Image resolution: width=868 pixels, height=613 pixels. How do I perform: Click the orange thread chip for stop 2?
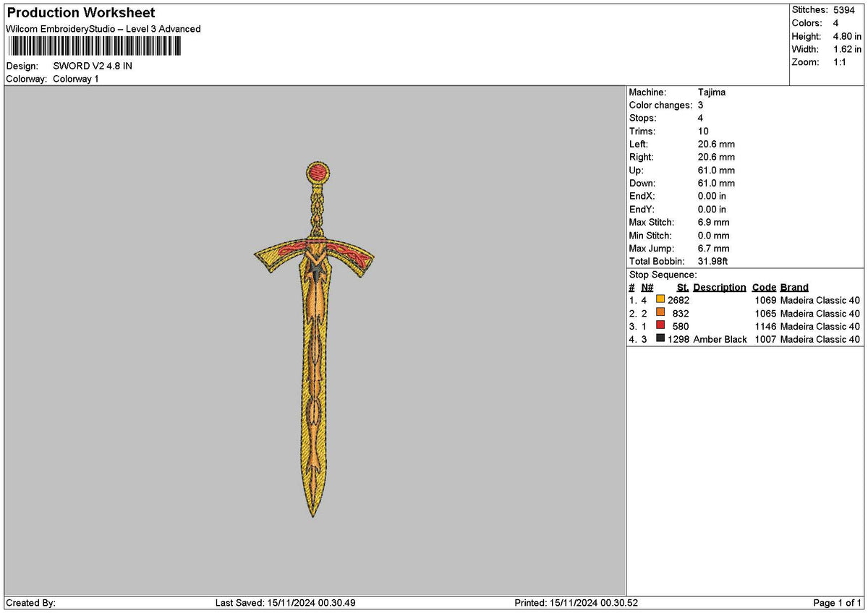[659, 313]
